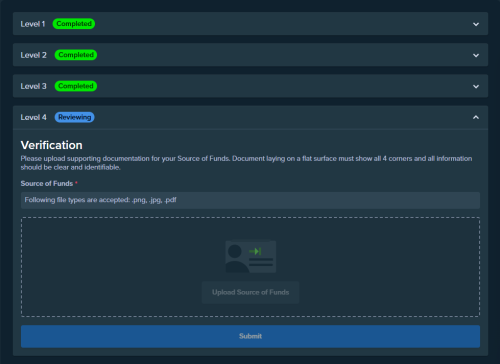Click the Level 3 Completed badge
Image resolution: width=500 pixels, height=364 pixels.
pos(76,86)
